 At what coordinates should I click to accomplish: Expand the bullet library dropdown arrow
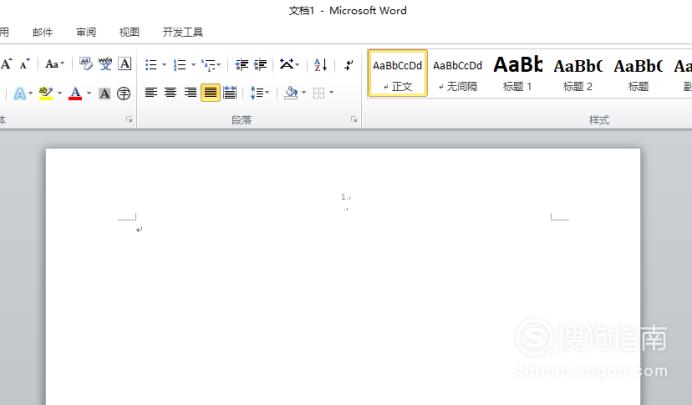pyautogui.click(x=164, y=65)
